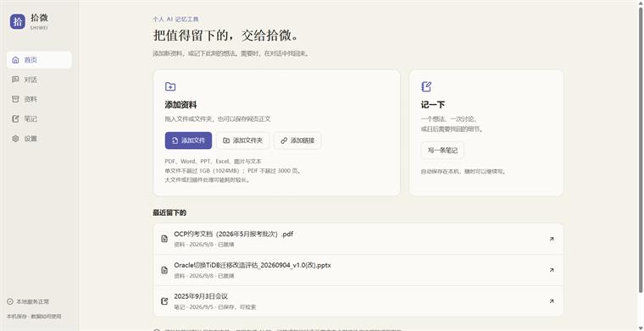Viewport: 644px width, 331px height.
Task: Click the 单文件不超过 1GB size limit line
Action: [233, 171]
